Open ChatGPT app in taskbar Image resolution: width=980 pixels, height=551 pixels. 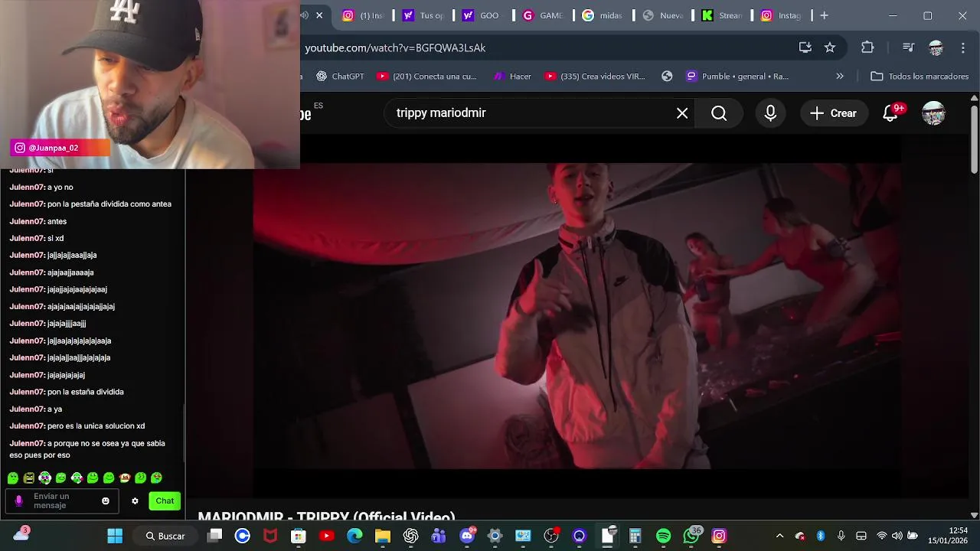411,536
